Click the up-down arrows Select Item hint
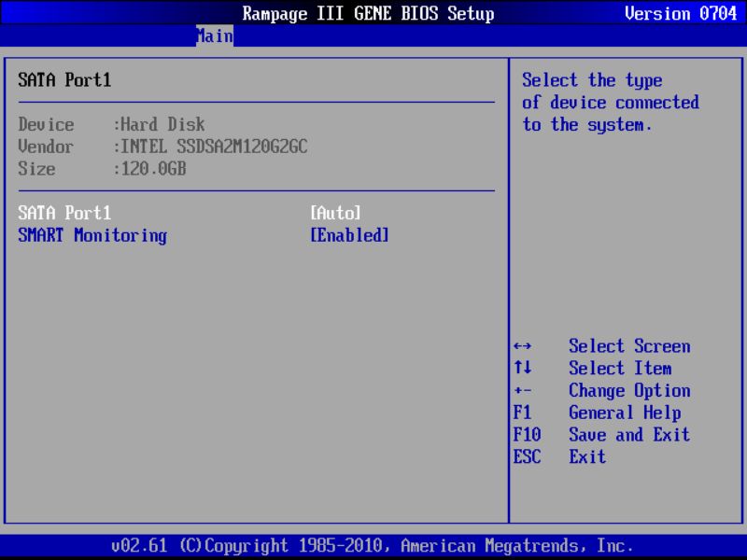This screenshot has width=747, height=560. click(x=592, y=368)
